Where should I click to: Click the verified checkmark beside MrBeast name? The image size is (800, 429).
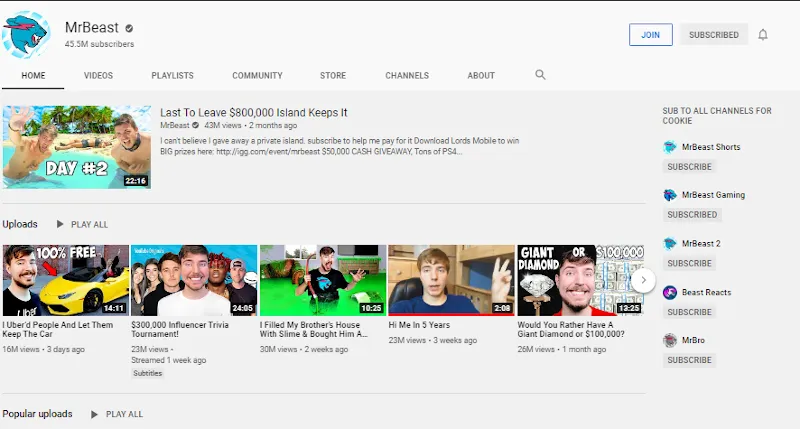pos(129,29)
